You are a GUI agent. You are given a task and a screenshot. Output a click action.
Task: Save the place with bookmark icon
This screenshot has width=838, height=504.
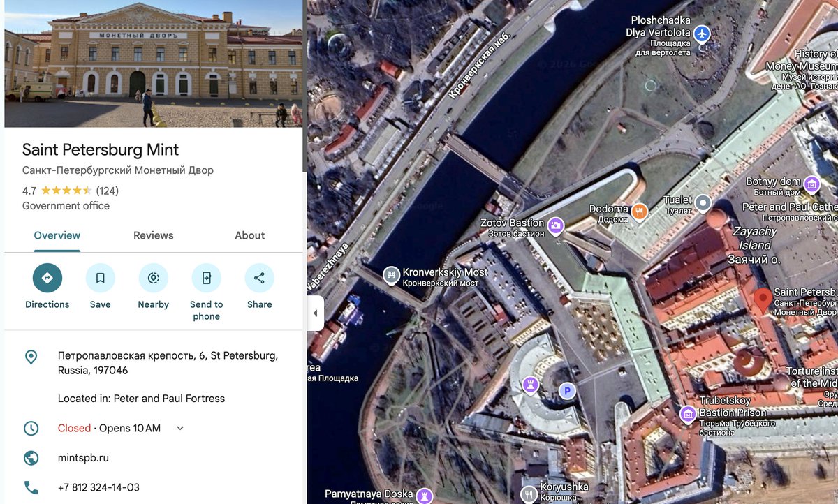click(101, 278)
